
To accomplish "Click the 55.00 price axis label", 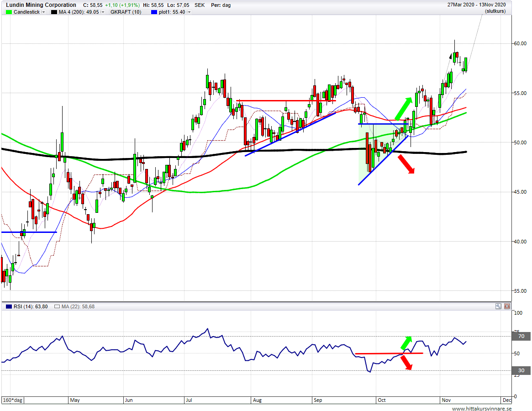I will coord(520,93).
